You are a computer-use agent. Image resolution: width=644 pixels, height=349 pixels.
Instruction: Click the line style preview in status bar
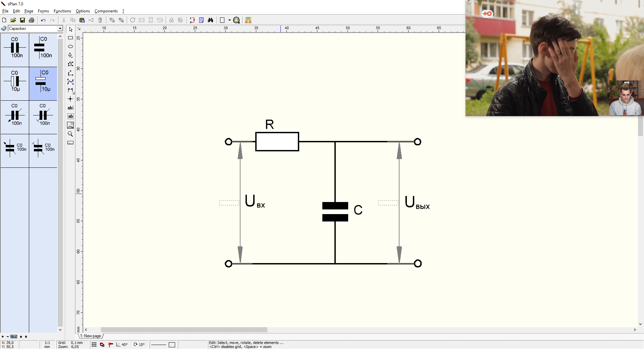[x=159, y=345]
